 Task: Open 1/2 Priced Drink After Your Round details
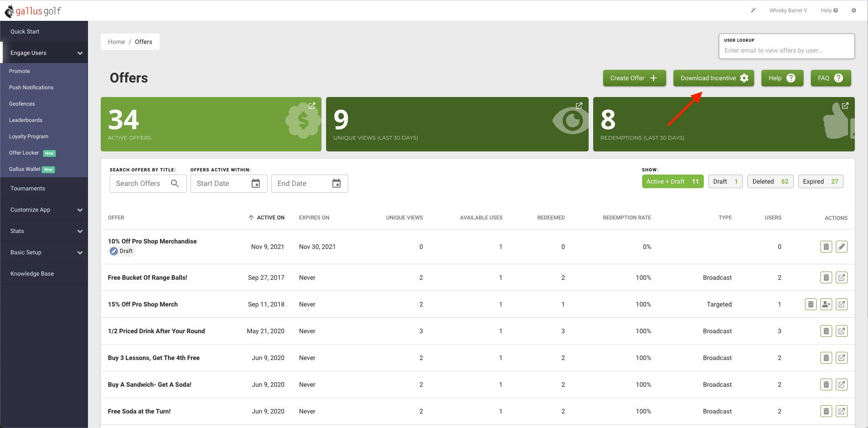[x=842, y=331]
